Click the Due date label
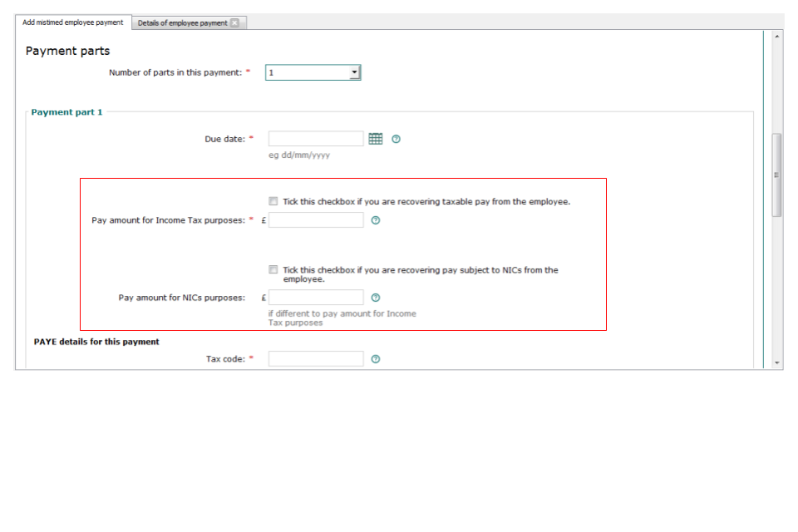The width and height of the screenshot is (798, 532). 225,139
